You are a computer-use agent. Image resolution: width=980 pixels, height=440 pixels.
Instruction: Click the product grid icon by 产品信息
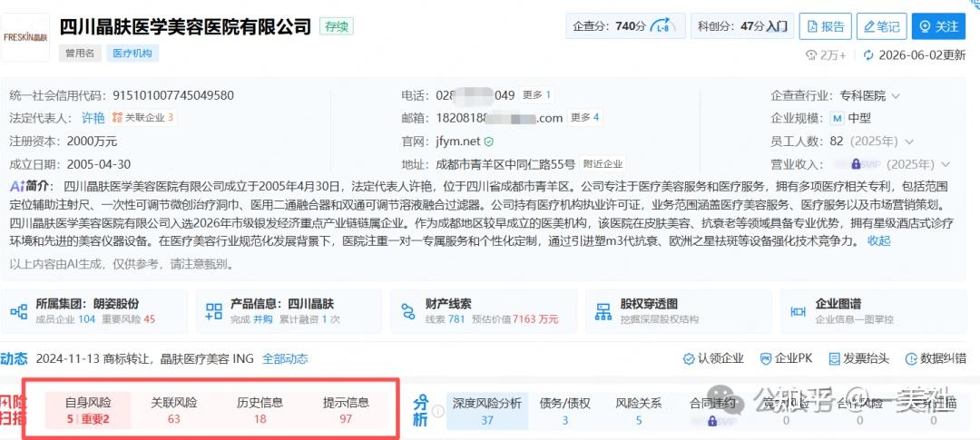(x=214, y=311)
